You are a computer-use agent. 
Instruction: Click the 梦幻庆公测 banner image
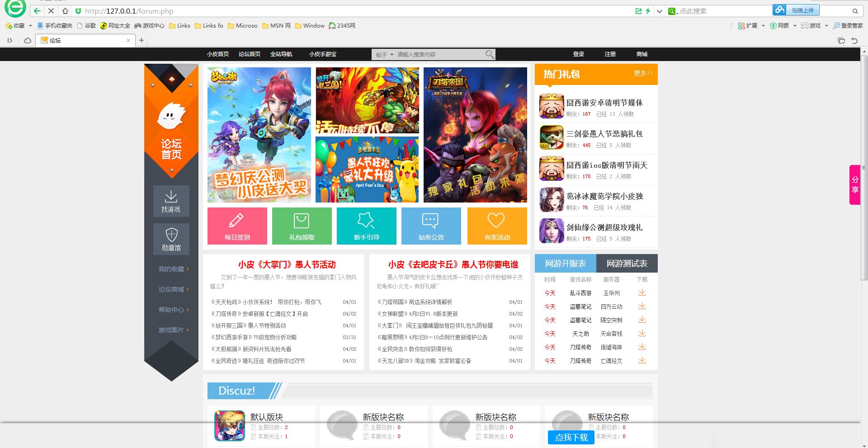click(x=259, y=135)
